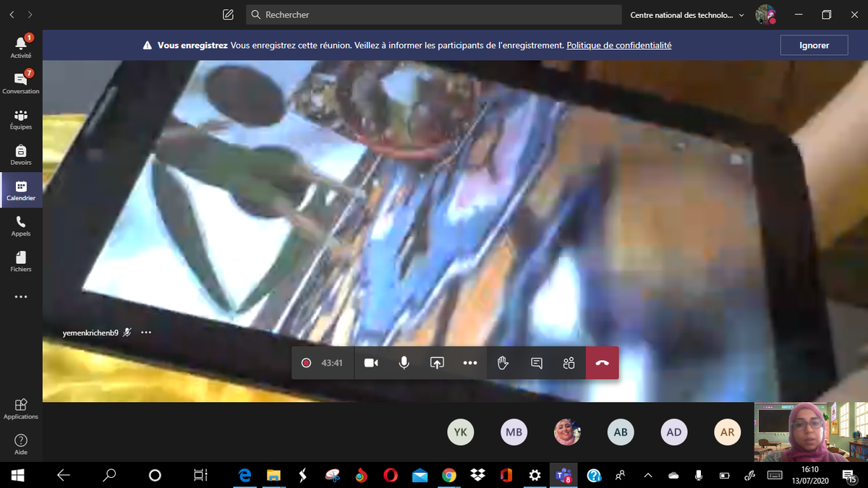Open the share screen tray
Image resolution: width=868 pixels, height=488 pixels.
click(437, 363)
